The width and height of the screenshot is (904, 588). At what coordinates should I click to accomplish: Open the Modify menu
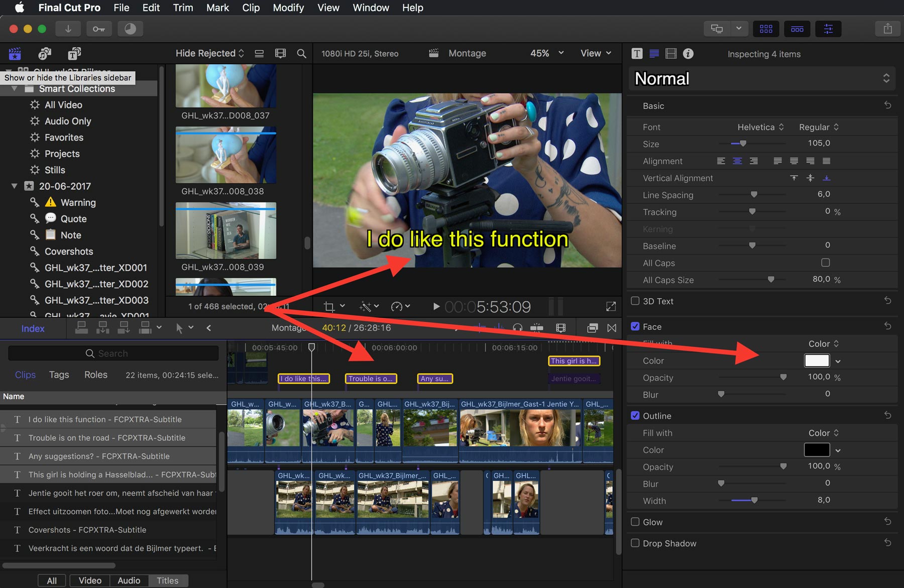[288, 8]
